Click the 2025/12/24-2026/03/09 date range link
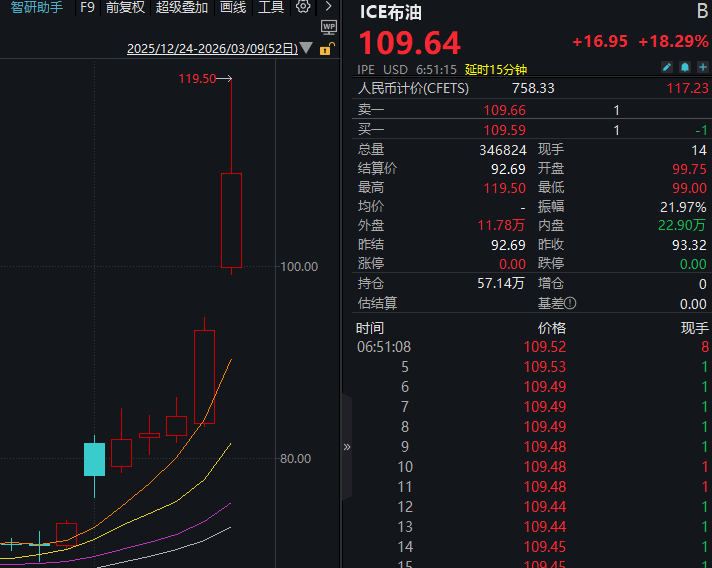The width and height of the screenshot is (712, 568). click(x=211, y=48)
